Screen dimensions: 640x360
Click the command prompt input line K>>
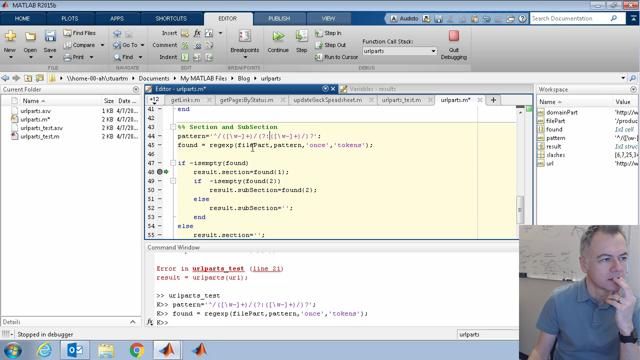(335, 322)
